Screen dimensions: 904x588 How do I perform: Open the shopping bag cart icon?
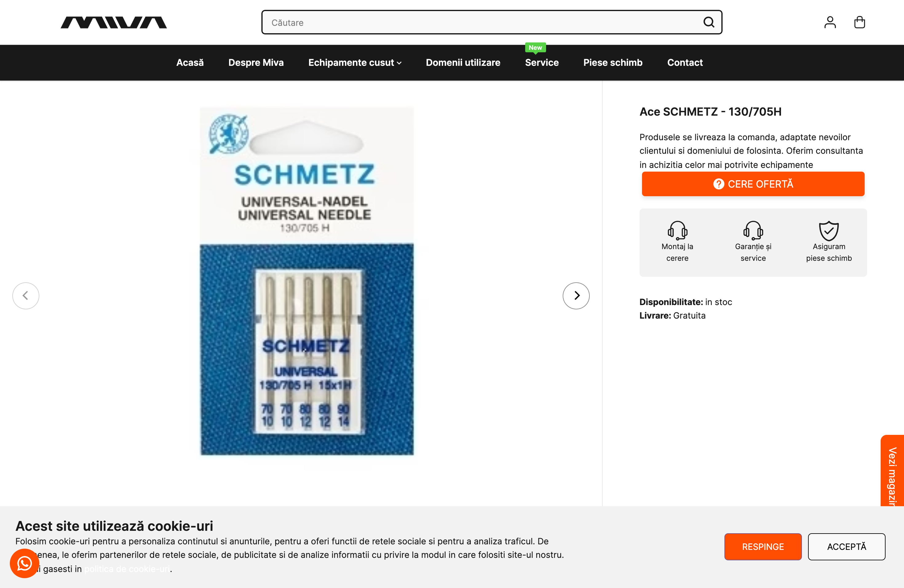click(x=859, y=22)
